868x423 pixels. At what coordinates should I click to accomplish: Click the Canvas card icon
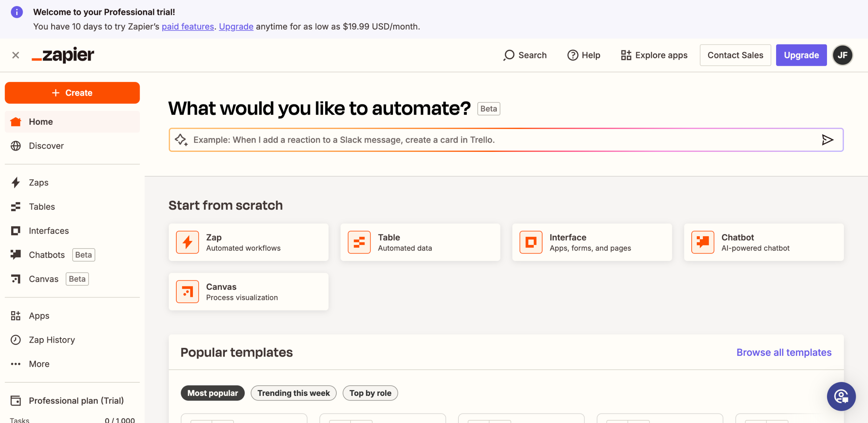187,291
